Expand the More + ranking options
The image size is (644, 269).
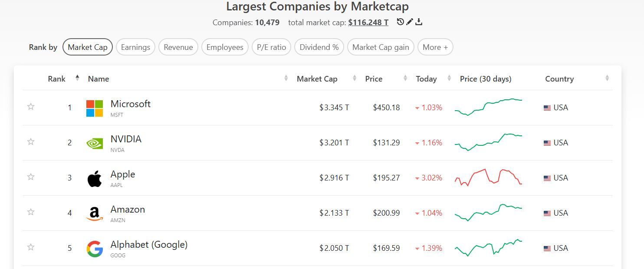point(435,47)
